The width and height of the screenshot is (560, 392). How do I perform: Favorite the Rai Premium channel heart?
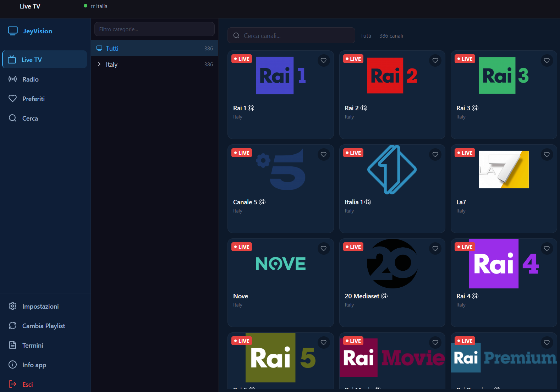[x=547, y=343]
